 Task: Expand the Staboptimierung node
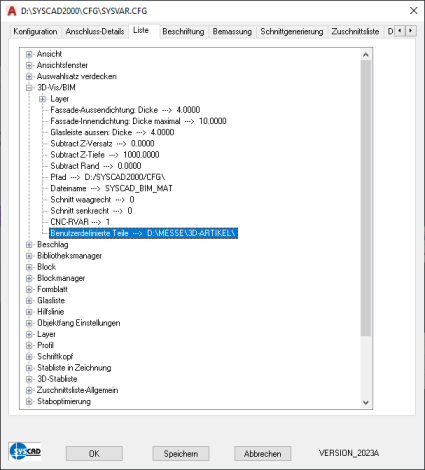point(29,401)
